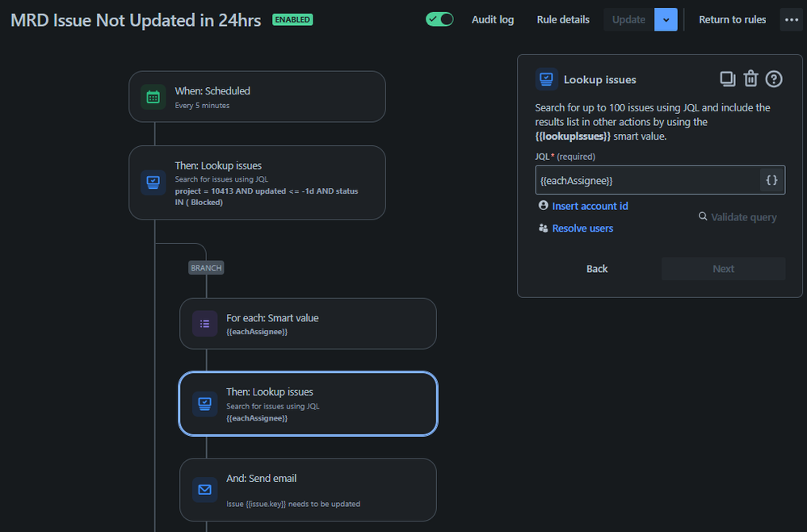Image resolution: width=807 pixels, height=532 pixels.
Task: Select the For each smart value list icon
Action: point(204,323)
